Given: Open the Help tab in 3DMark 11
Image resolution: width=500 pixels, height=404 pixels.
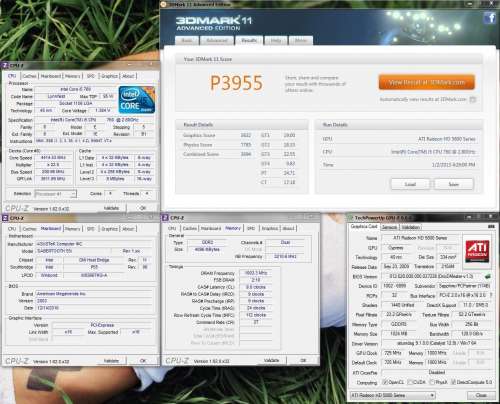Looking at the screenshot, I should coord(276,40).
